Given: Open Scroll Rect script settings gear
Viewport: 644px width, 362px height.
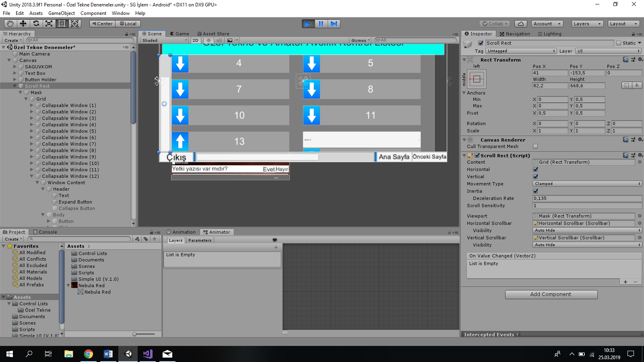Looking at the screenshot, I should (x=640, y=155).
